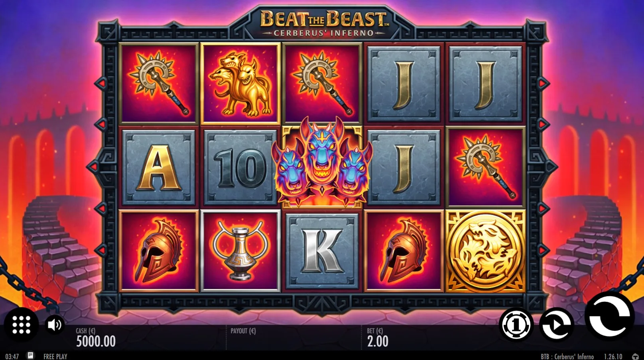Click the silver amphora vase symbol
644x360 pixels.
point(240,251)
